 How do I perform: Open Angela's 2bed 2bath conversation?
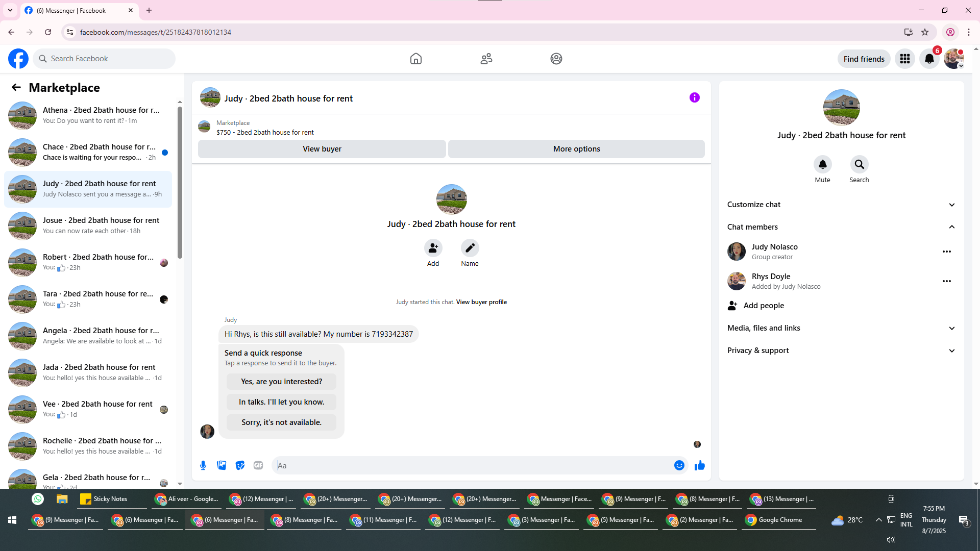pos(88,336)
